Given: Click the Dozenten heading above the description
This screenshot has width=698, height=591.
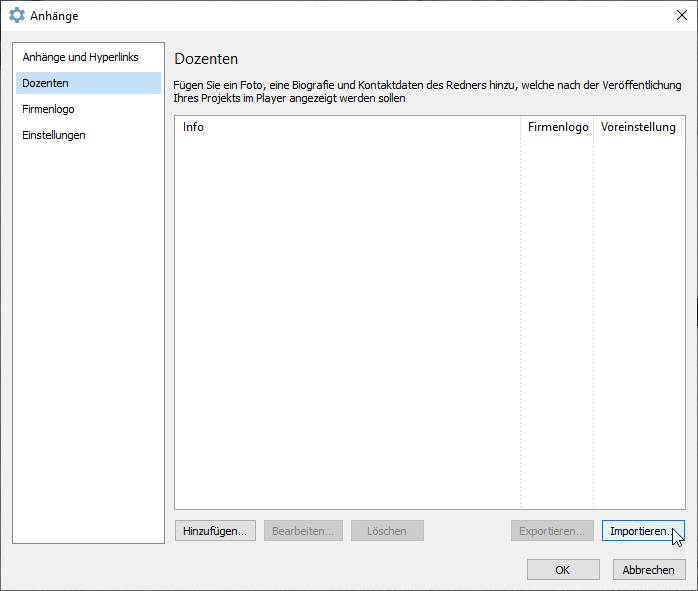Looking at the screenshot, I should 206,59.
